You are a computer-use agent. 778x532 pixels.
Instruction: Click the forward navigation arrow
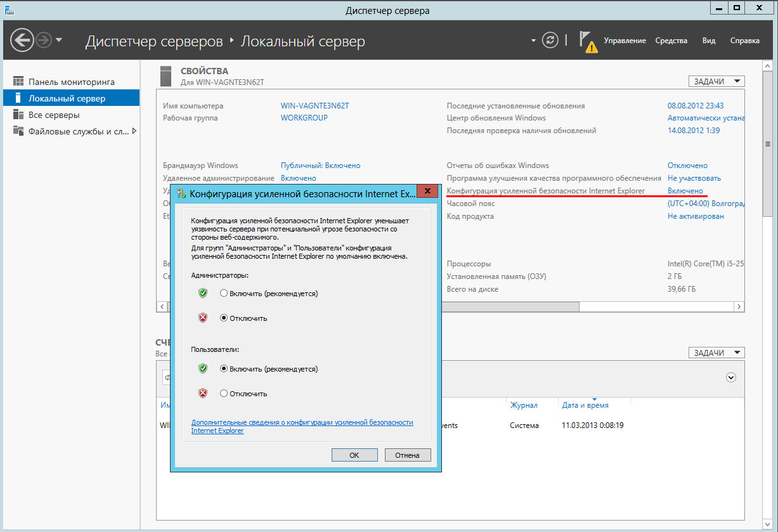[44, 41]
